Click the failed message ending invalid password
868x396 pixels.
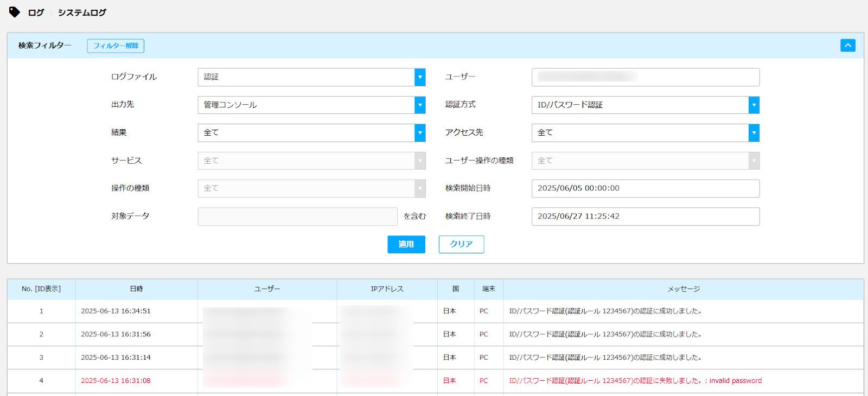pos(635,381)
